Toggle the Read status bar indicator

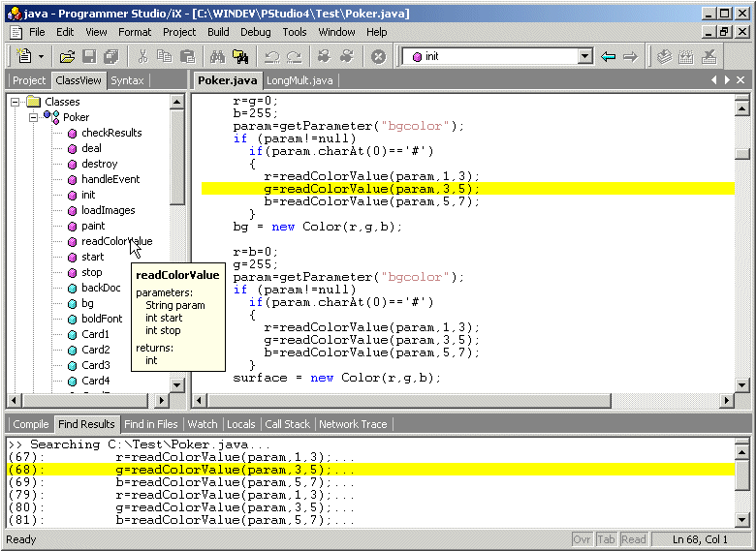[633, 539]
